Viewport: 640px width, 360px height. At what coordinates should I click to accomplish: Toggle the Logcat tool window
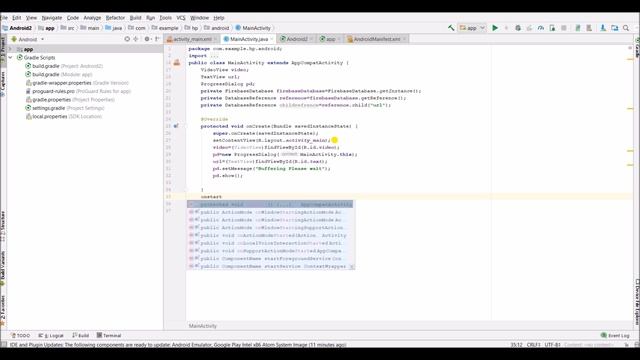coord(51,336)
